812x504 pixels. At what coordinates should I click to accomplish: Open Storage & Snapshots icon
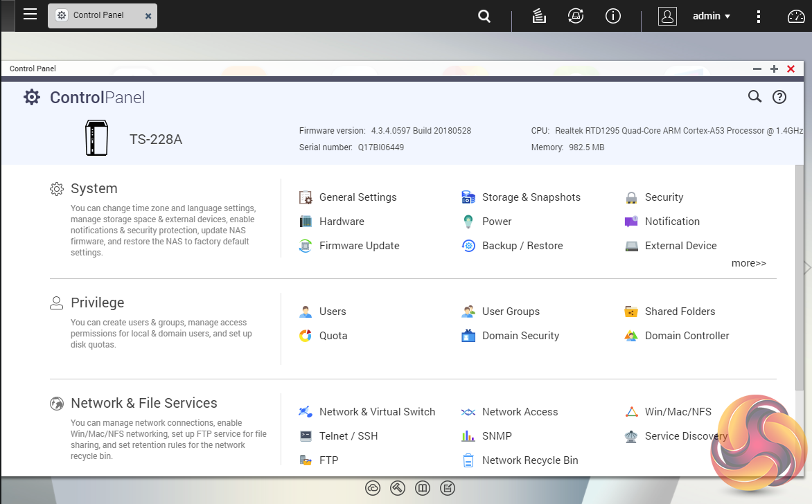[468, 198]
